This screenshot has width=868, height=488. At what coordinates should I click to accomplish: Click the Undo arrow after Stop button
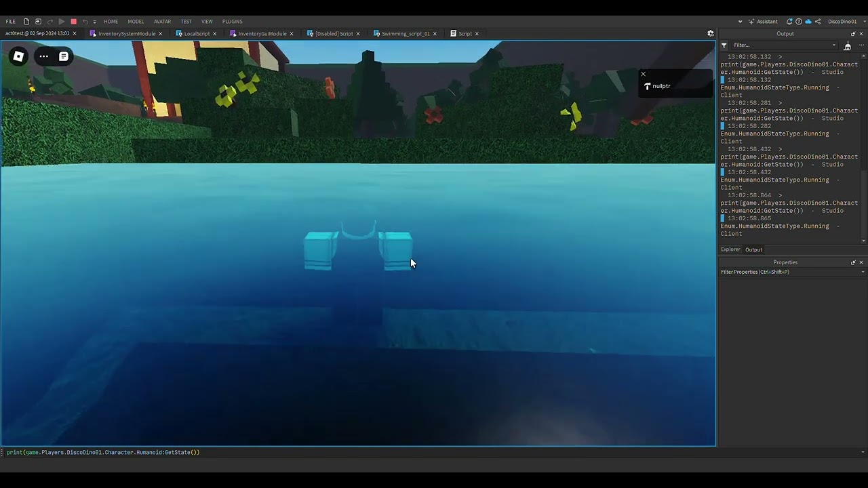click(x=85, y=22)
